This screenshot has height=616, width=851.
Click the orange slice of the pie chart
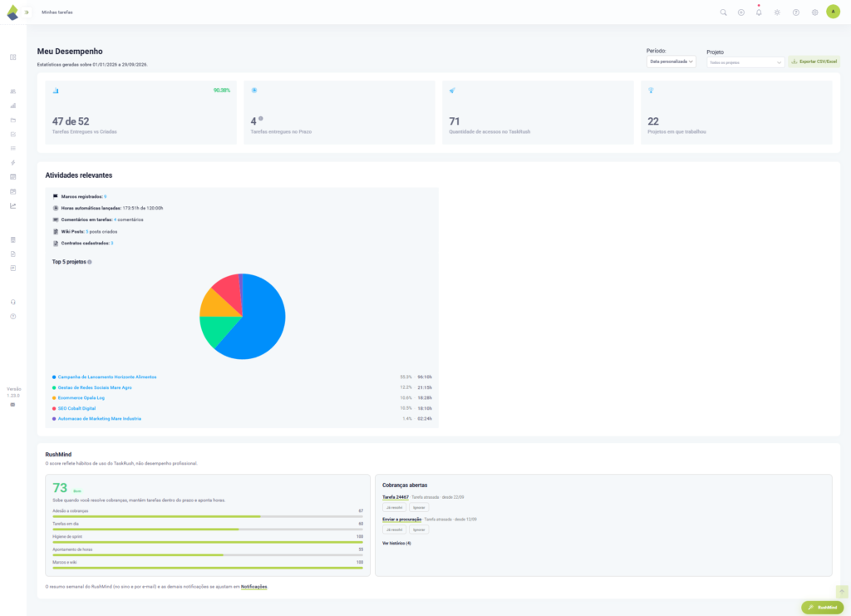[x=217, y=305]
